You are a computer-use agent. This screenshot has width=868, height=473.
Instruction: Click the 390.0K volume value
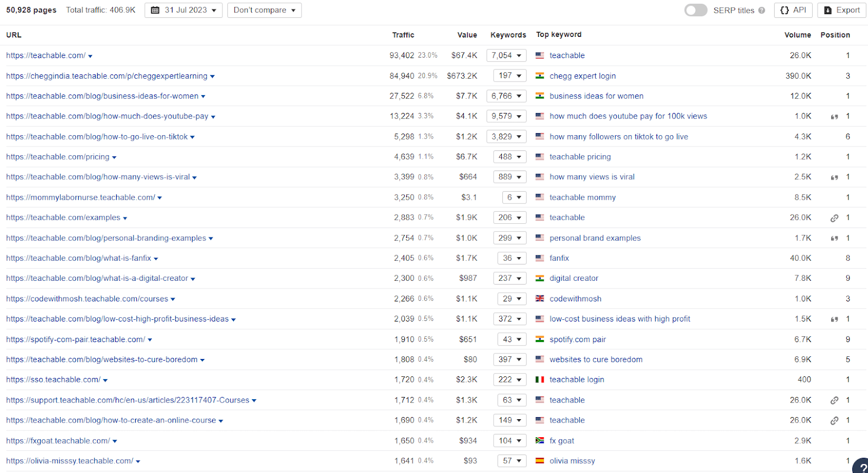tap(798, 76)
